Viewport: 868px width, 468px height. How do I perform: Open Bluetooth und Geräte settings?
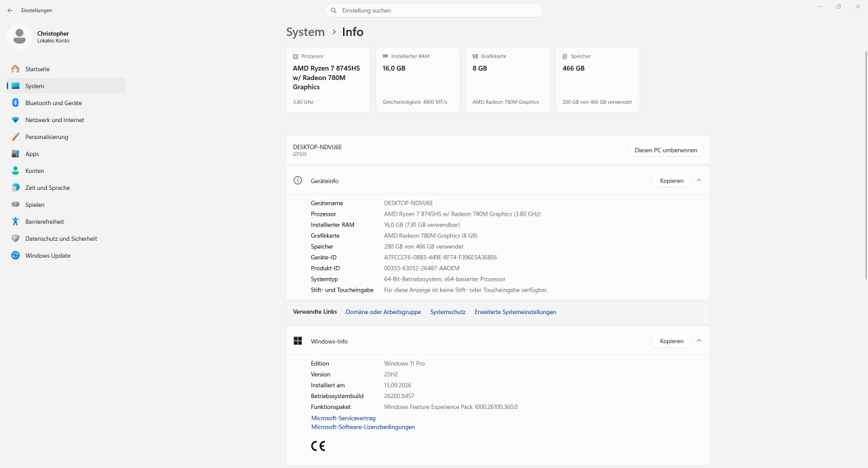pyautogui.click(x=66, y=103)
